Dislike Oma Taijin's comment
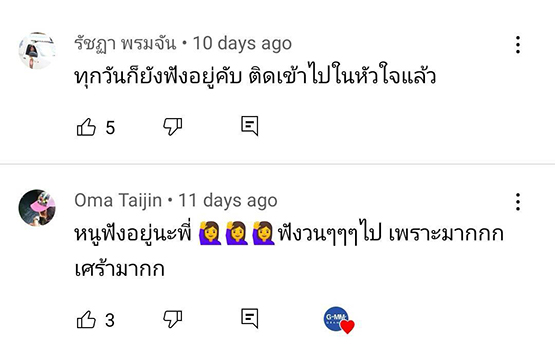The width and height of the screenshot is (555, 360). 172,319
